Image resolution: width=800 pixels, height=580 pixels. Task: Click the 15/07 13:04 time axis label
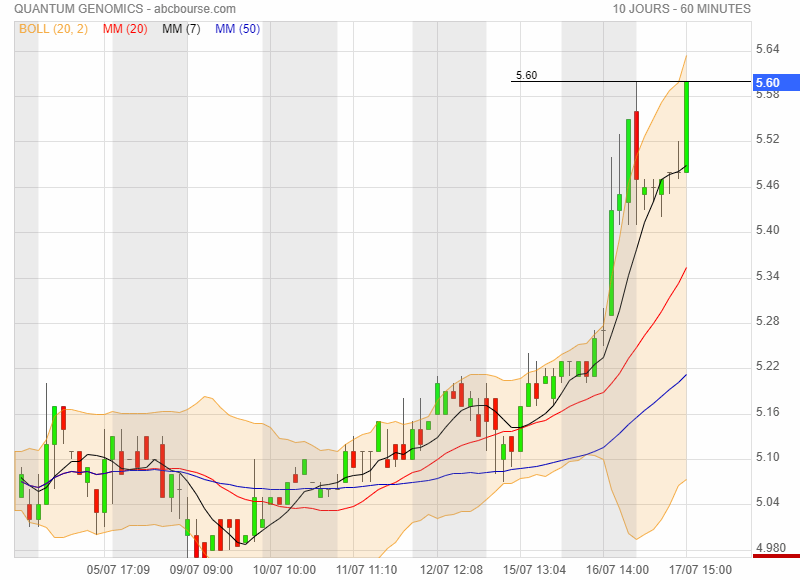pos(534,570)
